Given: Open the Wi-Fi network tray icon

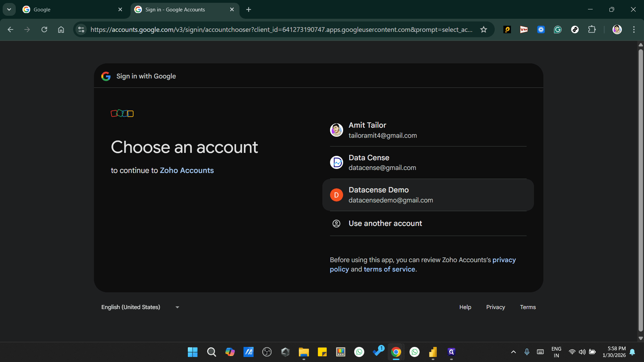Looking at the screenshot, I should [572, 352].
